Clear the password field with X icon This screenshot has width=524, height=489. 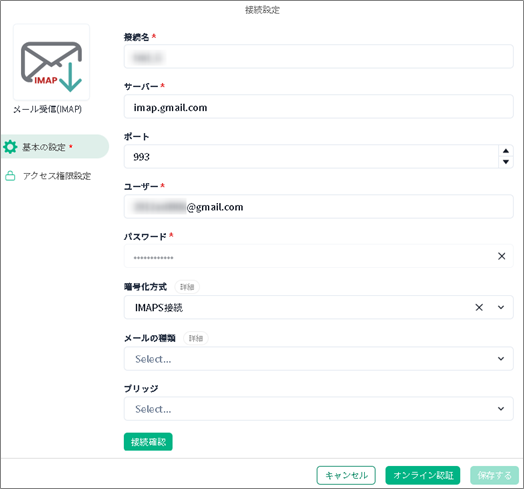pos(501,256)
